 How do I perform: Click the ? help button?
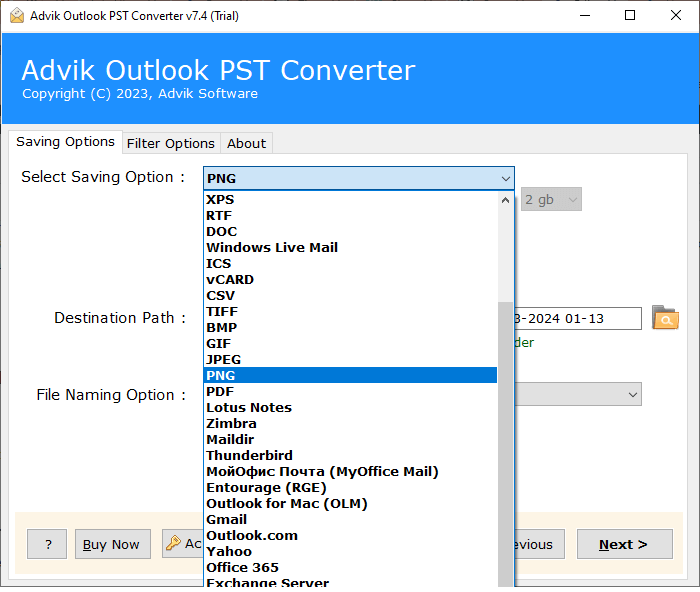point(47,544)
